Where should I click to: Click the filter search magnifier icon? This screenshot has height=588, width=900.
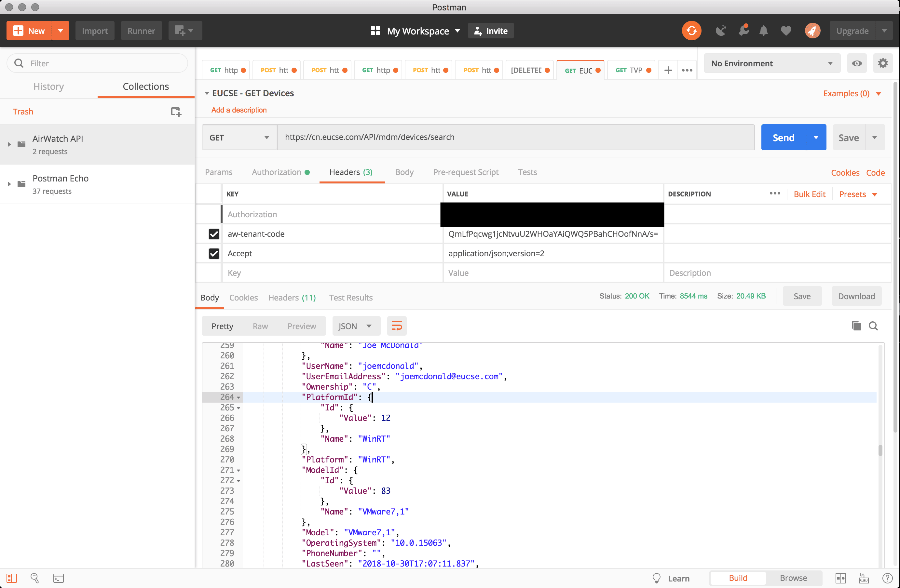click(19, 63)
